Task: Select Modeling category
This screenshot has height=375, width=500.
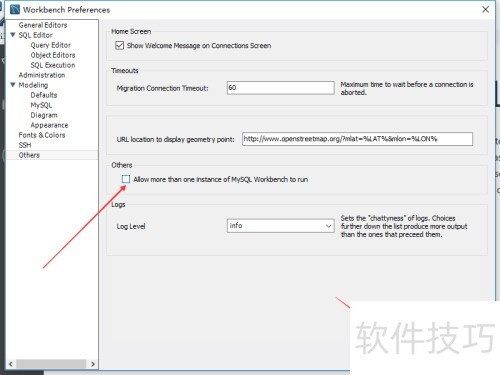Action: tap(33, 85)
